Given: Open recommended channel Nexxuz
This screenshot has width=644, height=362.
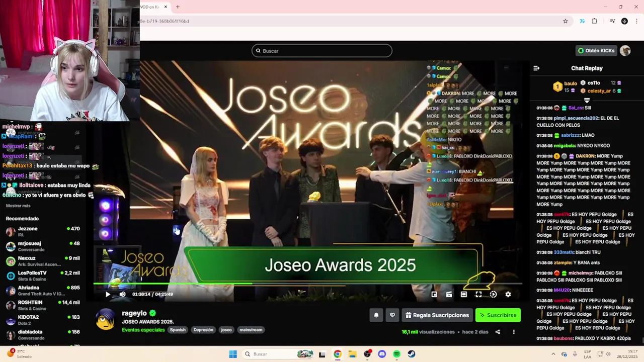Looking at the screenshot, I should tap(43, 261).
